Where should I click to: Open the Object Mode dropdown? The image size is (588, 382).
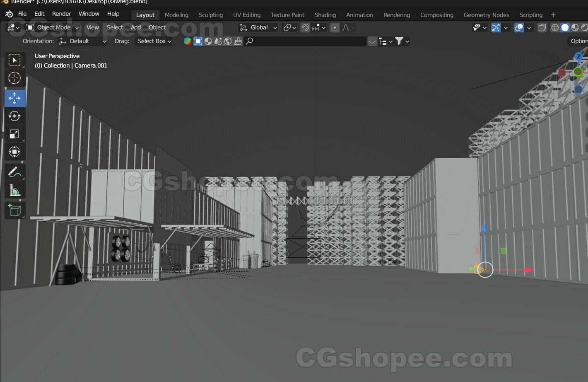coord(52,27)
